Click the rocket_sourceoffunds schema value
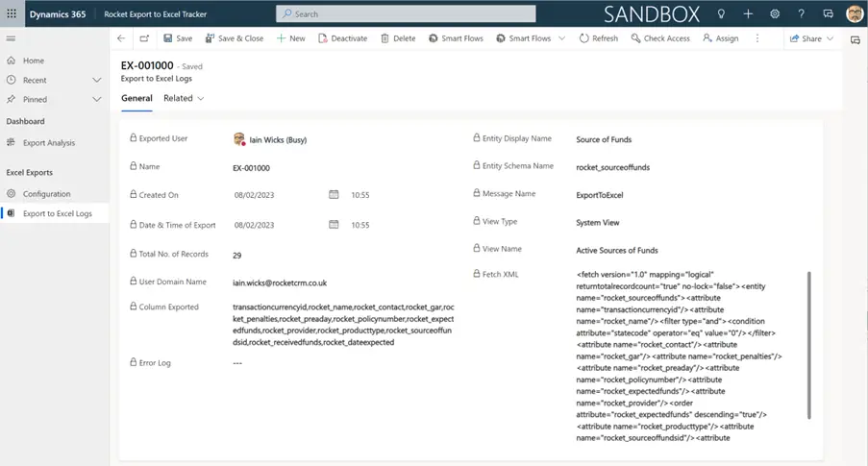The image size is (868, 466). tap(613, 167)
